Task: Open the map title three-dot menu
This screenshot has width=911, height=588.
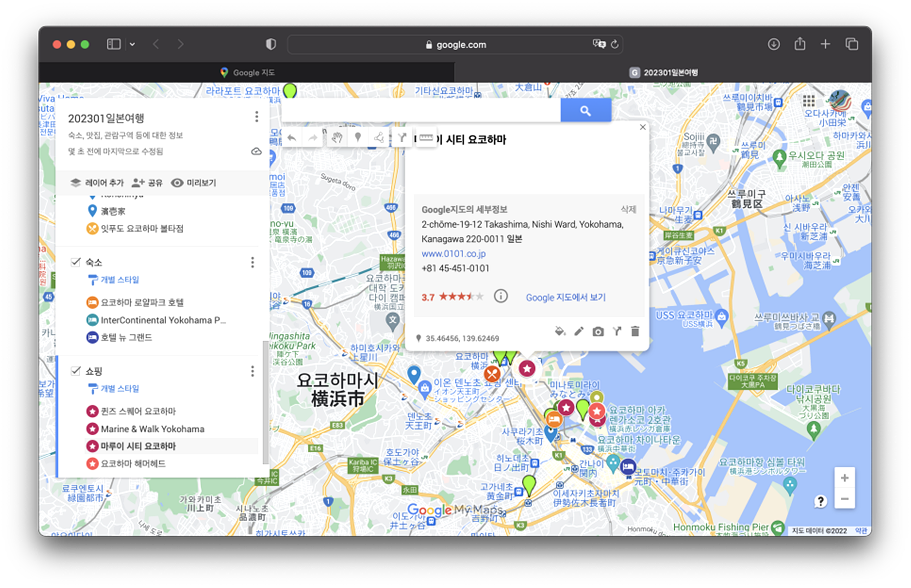Action: click(x=256, y=117)
